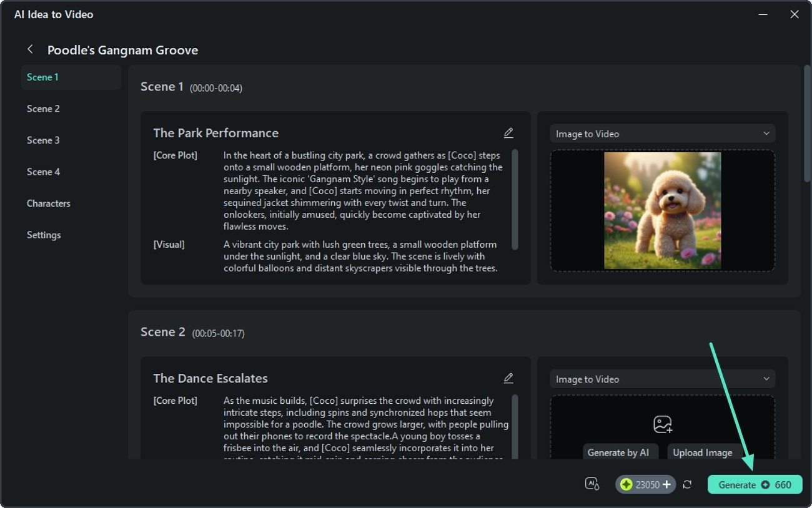The height and width of the screenshot is (508, 812).
Task: Minimize the AI Idea to Video window
Action: [763, 14]
